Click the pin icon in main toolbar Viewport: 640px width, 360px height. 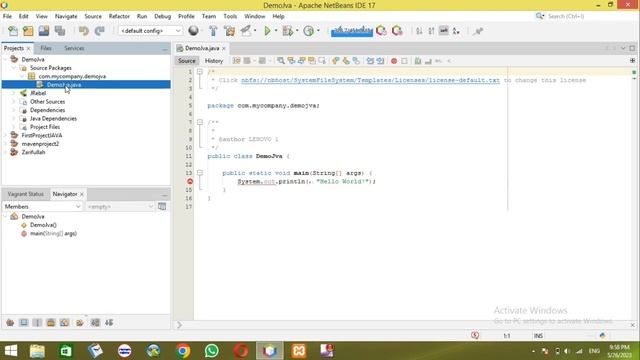[x=478, y=31]
